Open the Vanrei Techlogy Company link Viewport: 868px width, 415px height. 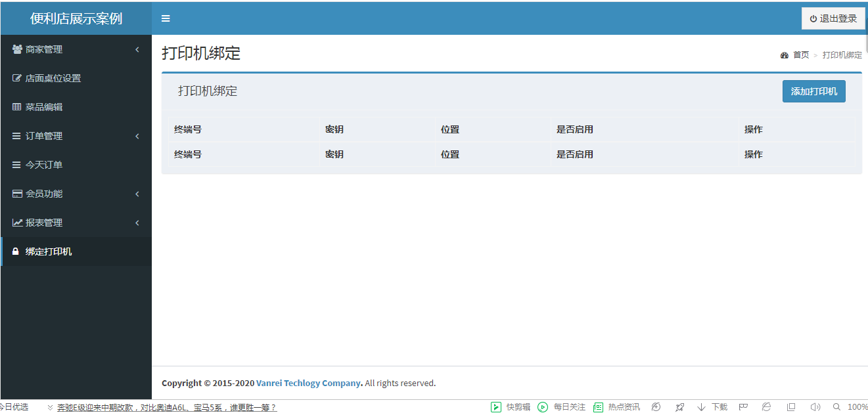(309, 383)
